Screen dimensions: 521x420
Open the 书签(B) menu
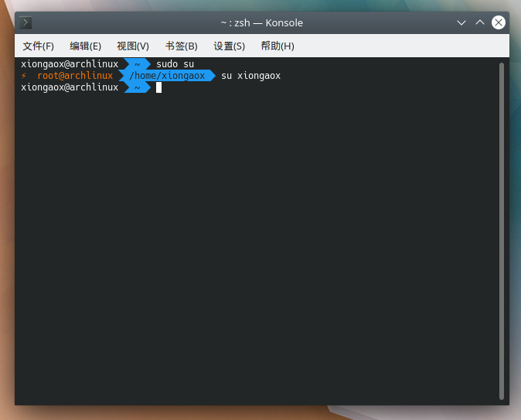pyautogui.click(x=182, y=46)
